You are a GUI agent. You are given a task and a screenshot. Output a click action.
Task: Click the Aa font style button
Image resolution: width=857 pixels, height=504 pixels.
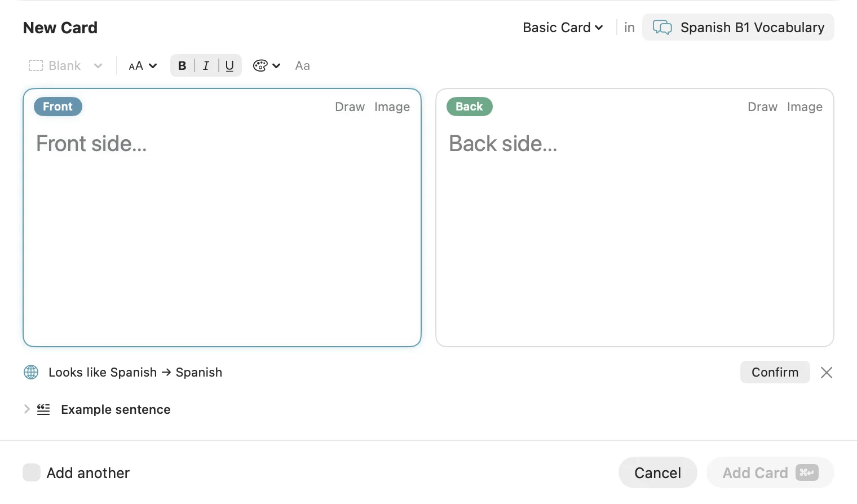[x=302, y=65]
